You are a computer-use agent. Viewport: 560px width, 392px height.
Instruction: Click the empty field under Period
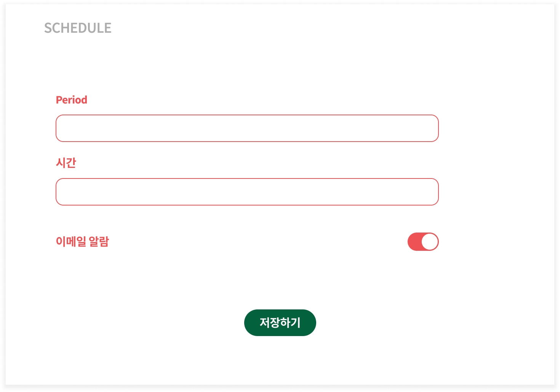tap(247, 128)
